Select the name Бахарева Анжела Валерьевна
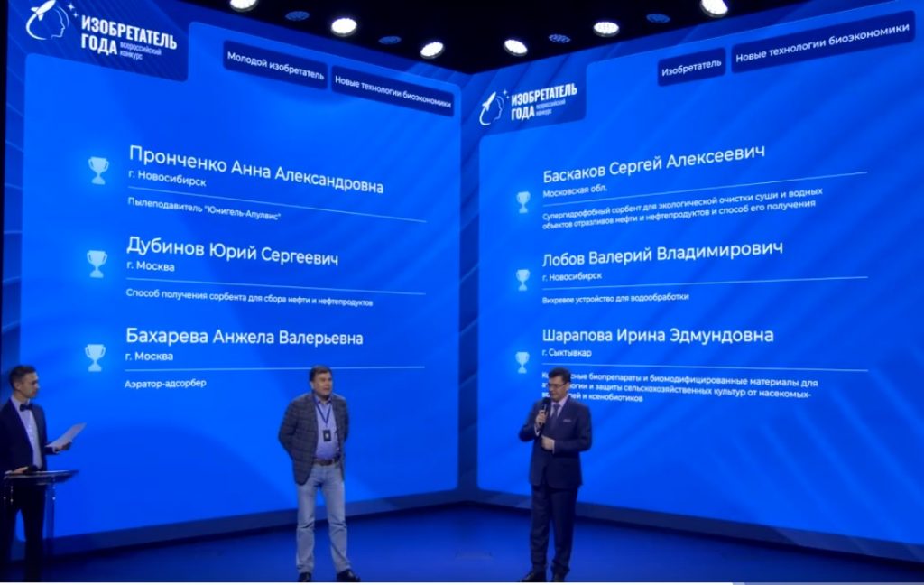 (245, 338)
